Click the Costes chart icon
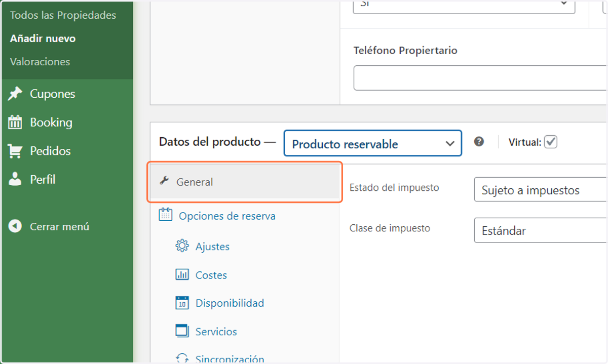 click(182, 275)
